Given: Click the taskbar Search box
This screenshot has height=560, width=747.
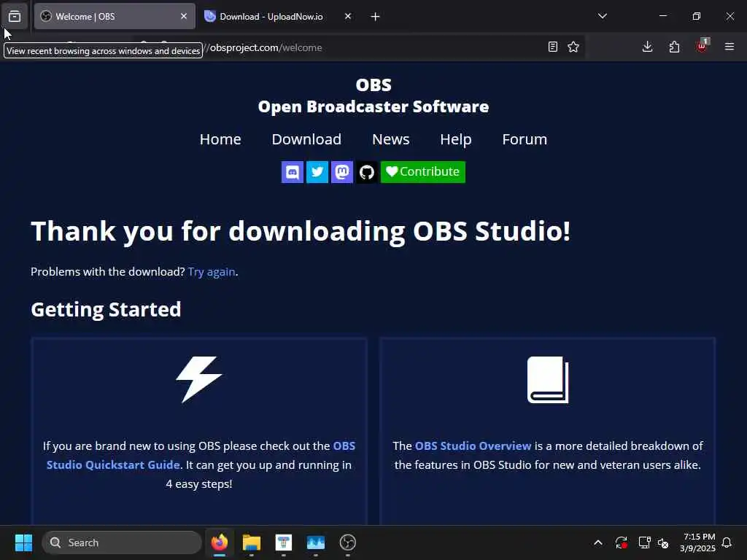Looking at the screenshot, I should pos(122,542).
